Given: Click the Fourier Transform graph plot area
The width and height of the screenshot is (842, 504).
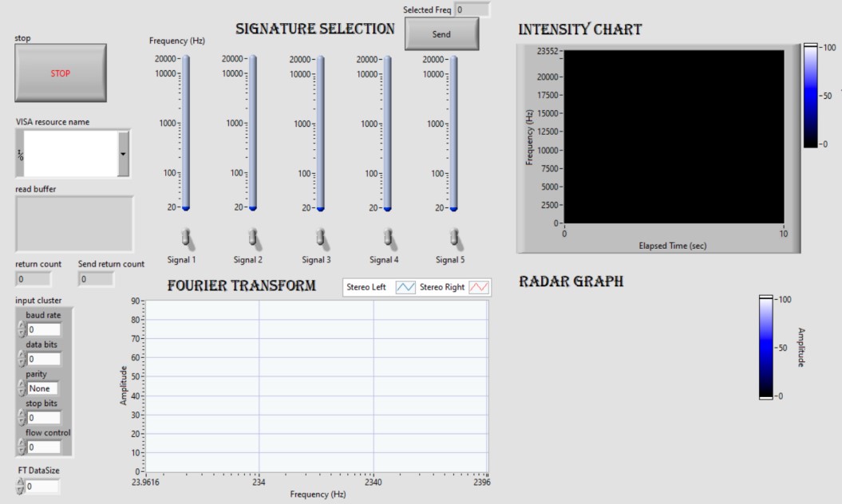Looking at the screenshot, I should tap(317, 387).
